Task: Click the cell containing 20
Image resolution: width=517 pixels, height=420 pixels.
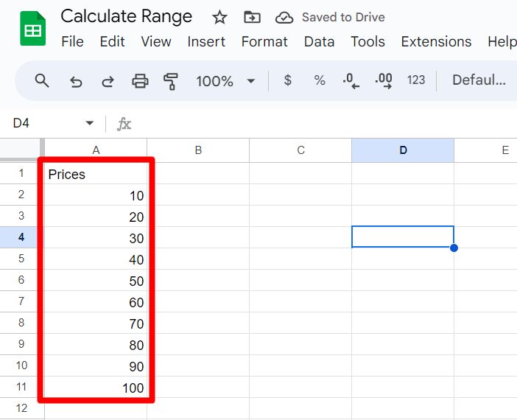Action: click(x=96, y=216)
